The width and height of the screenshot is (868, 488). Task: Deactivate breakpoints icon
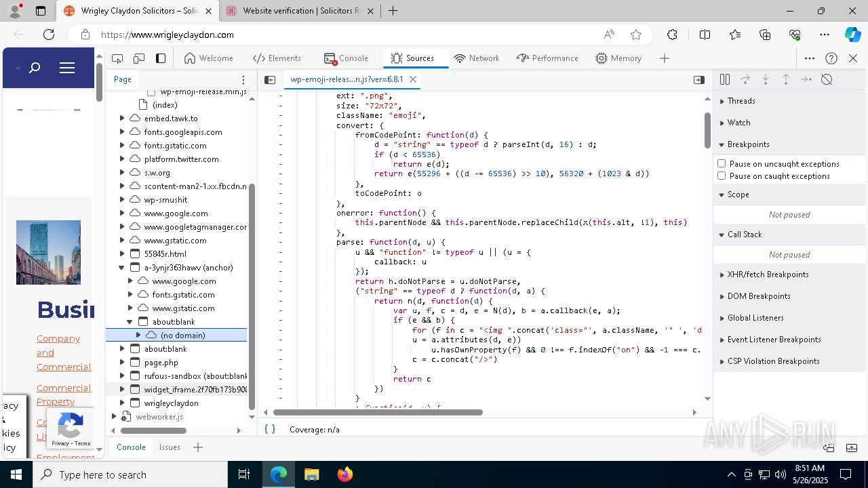point(827,79)
